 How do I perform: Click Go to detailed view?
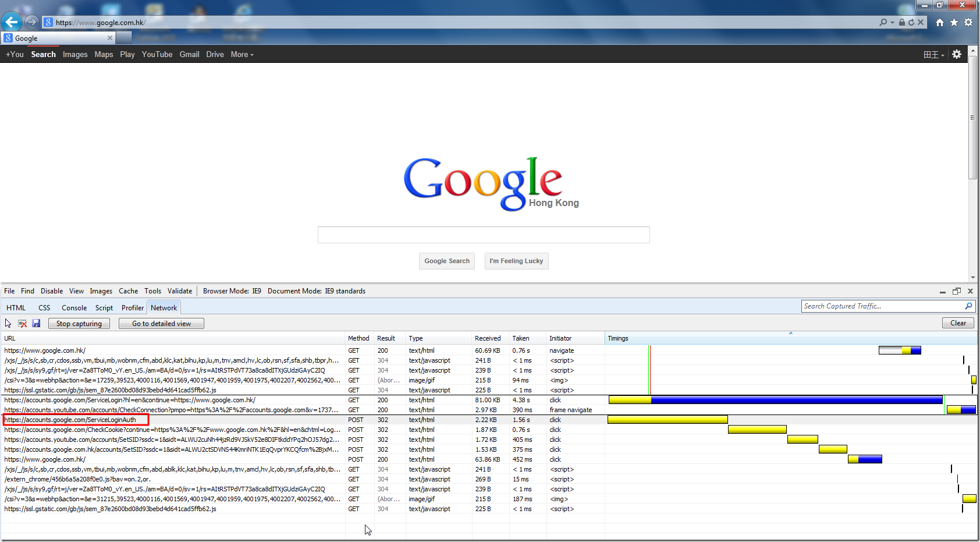pos(161,324)
